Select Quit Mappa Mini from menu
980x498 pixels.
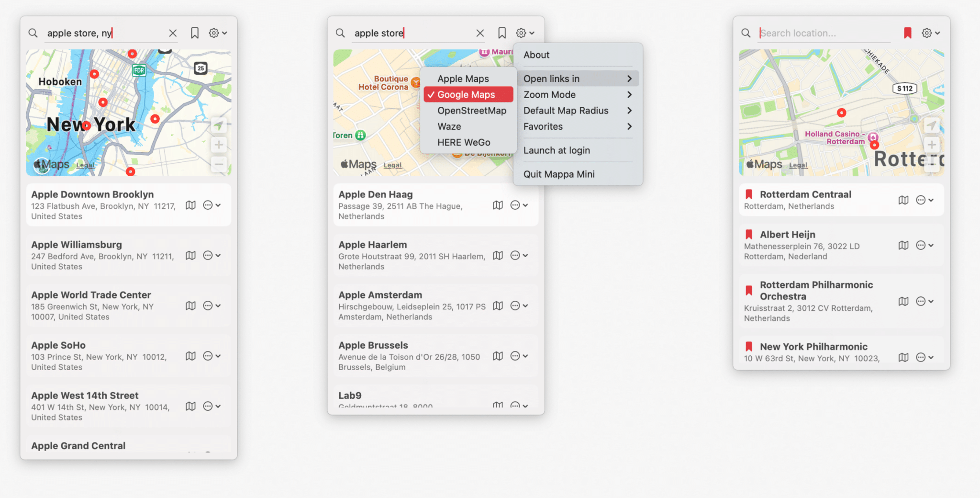[558, 174]
